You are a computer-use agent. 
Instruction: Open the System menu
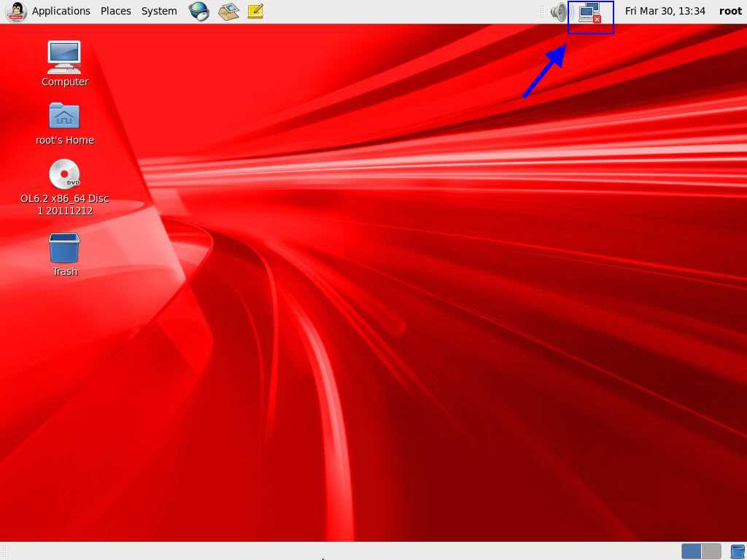tap(158, 11)
